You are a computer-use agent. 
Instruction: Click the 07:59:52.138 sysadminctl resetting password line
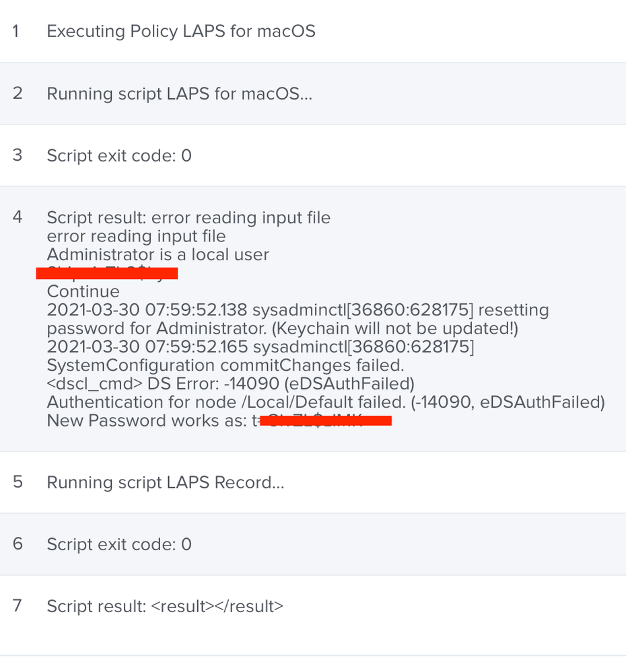pos(298,319)
